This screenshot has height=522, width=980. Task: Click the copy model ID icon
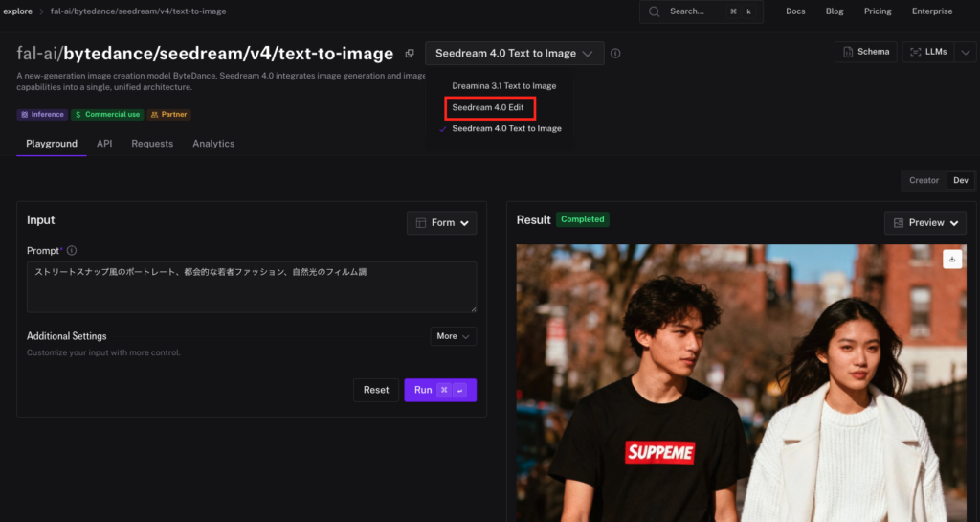(x=410, y=54)
